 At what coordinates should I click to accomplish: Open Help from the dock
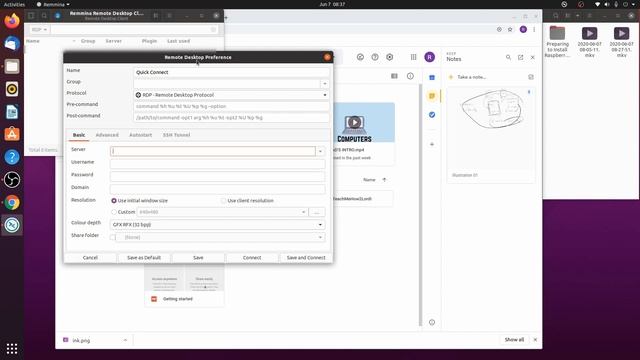coord(12,157)
